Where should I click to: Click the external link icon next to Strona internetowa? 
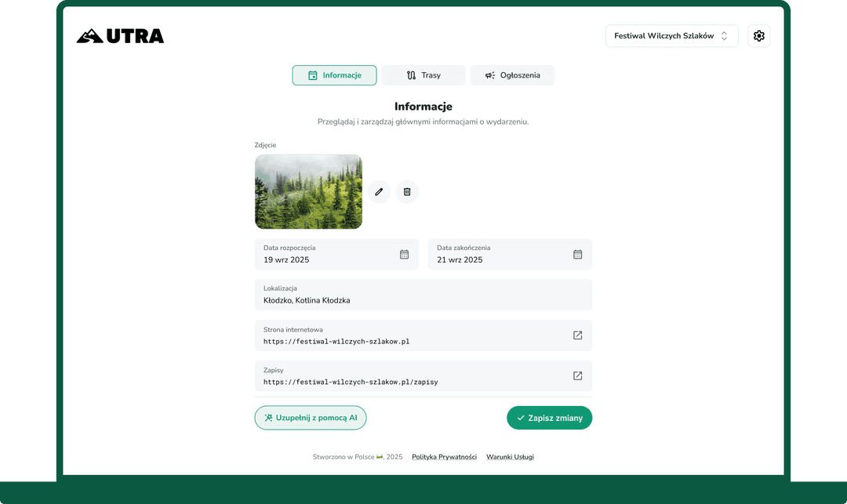(x=577, y=335)
